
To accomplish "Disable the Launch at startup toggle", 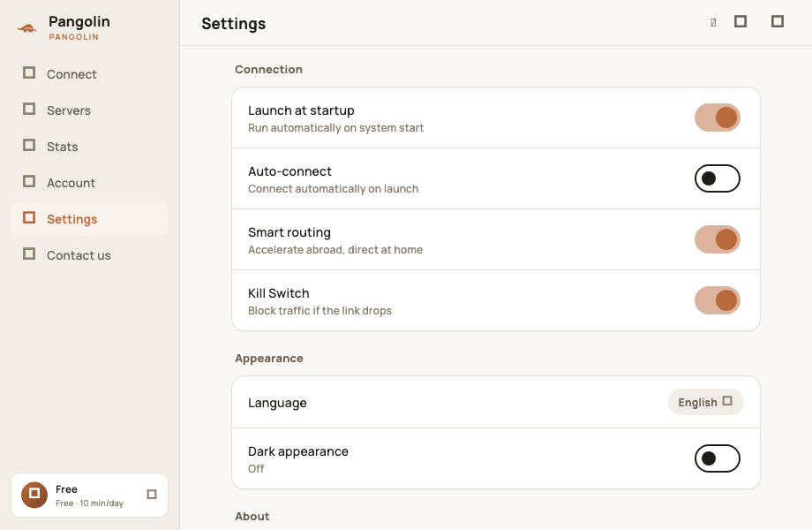I will (718, 117).
